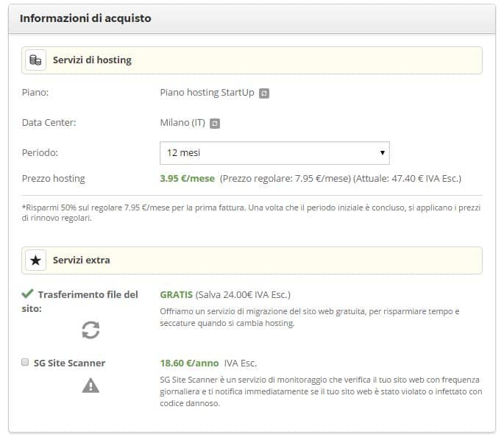
Task: Click the Servizi extra section header
Action: pyautogui.click(x=252, y=260)
